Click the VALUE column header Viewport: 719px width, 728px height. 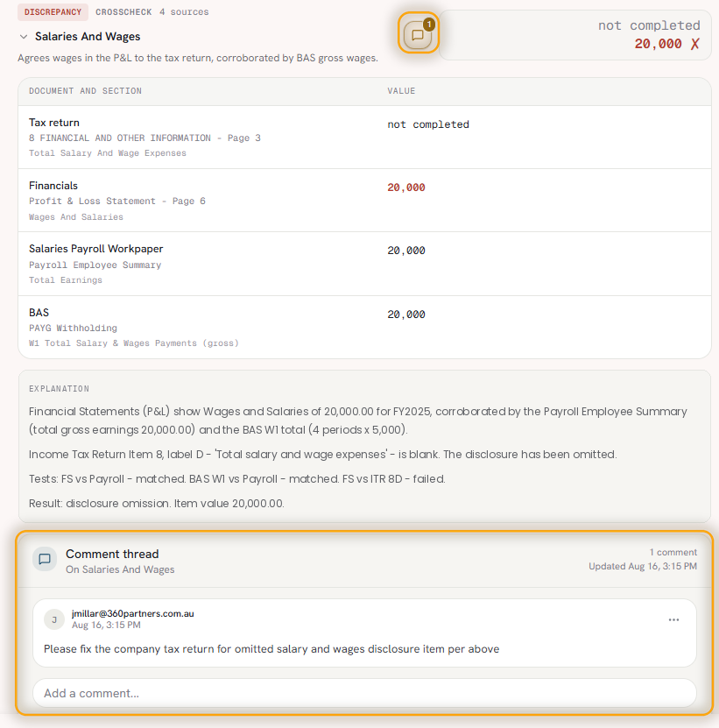[401, 91]
